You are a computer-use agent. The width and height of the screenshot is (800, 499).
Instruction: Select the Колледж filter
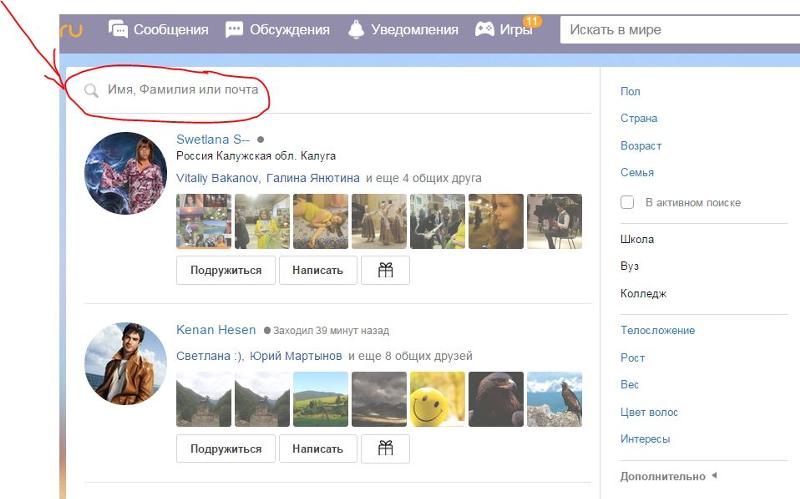(643, 293)
